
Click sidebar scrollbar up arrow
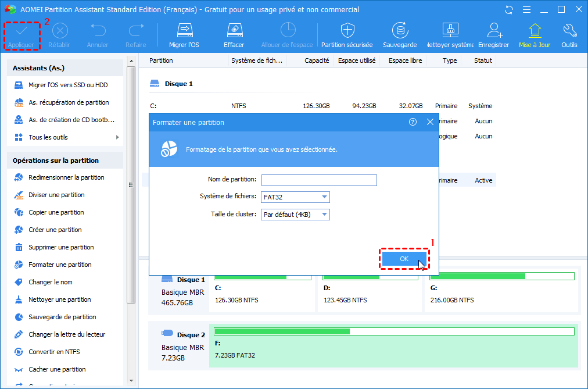[131, 61]
